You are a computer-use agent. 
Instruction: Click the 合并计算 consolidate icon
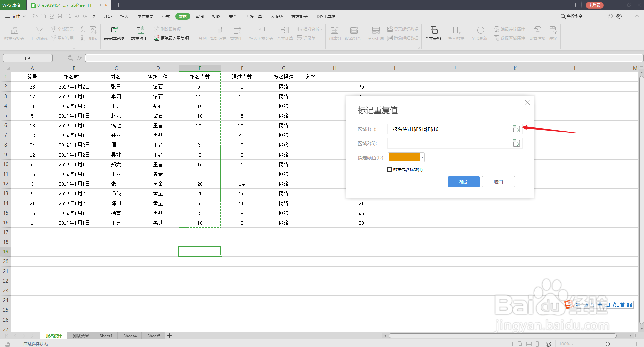[x=285, y=31]
